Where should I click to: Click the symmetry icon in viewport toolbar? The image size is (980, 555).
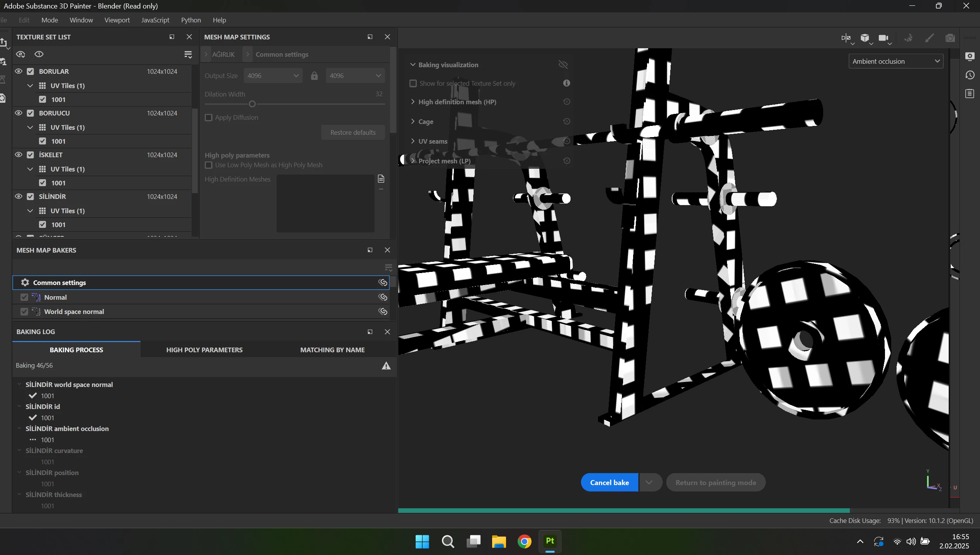click(x=846, y=38)
